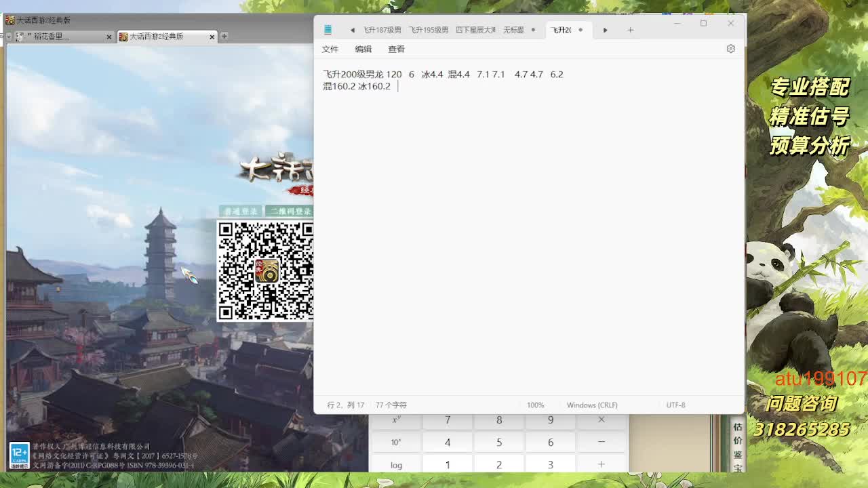Click 大话西游2经典版 window title icon
Image resolution: width=868 pixels, height=488 pixels.
click(x=9, y=20)
